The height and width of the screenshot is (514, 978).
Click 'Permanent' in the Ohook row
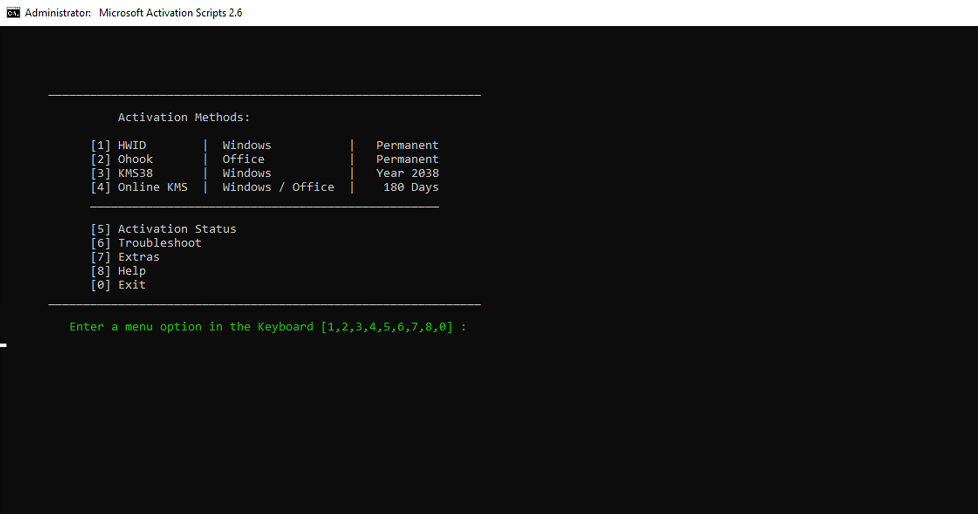407,159
